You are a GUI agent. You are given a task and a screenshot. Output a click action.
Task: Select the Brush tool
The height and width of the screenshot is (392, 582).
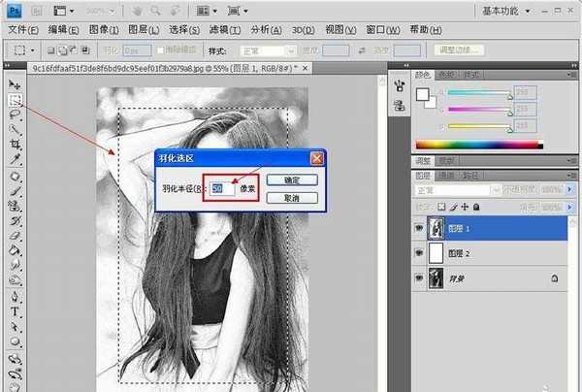tap(15, 191)
